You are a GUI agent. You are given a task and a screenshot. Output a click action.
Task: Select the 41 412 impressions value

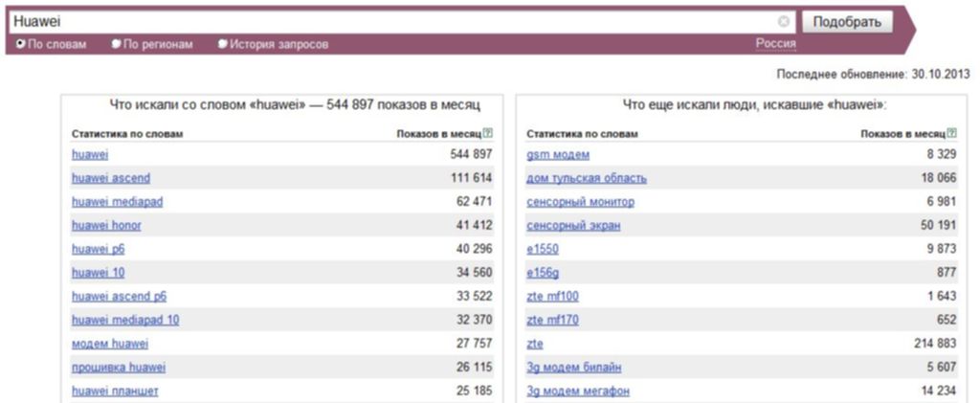[x=475, y=226]
